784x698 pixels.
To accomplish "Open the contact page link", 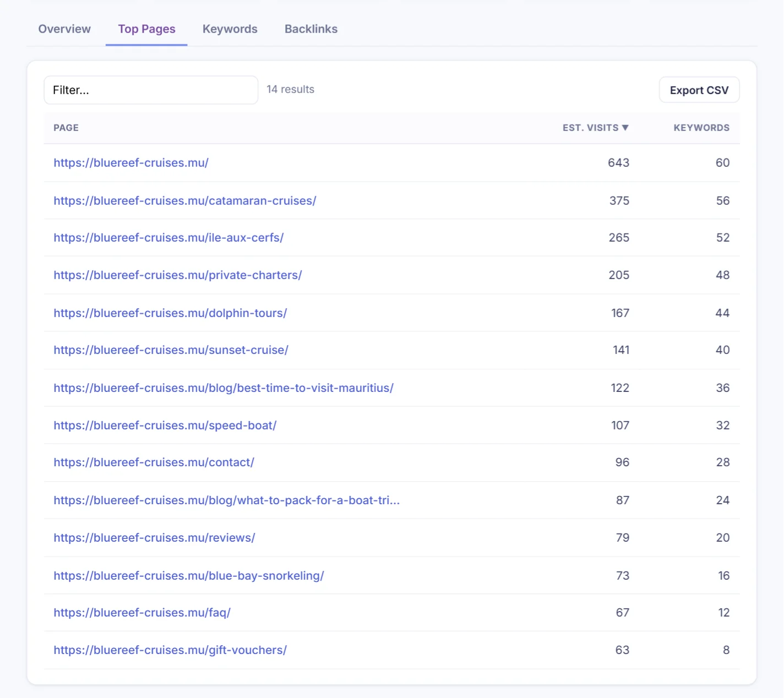I will click(x=154, y=462).
